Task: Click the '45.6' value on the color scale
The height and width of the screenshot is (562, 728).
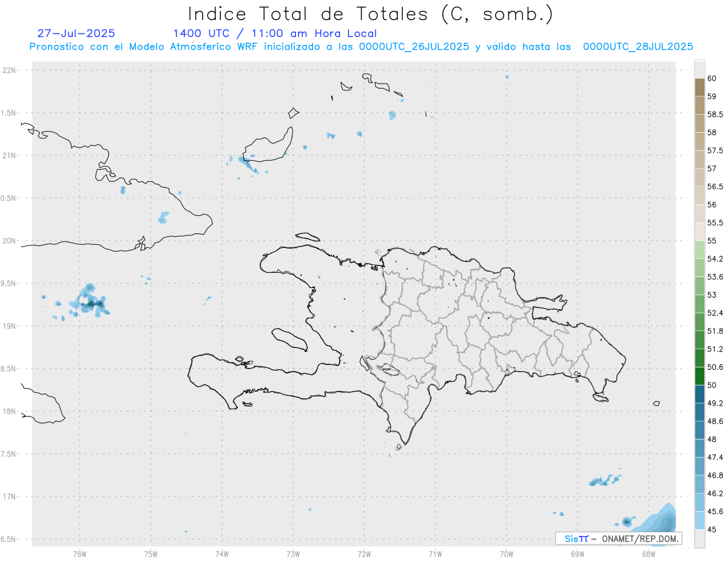Action: point(715,511)
